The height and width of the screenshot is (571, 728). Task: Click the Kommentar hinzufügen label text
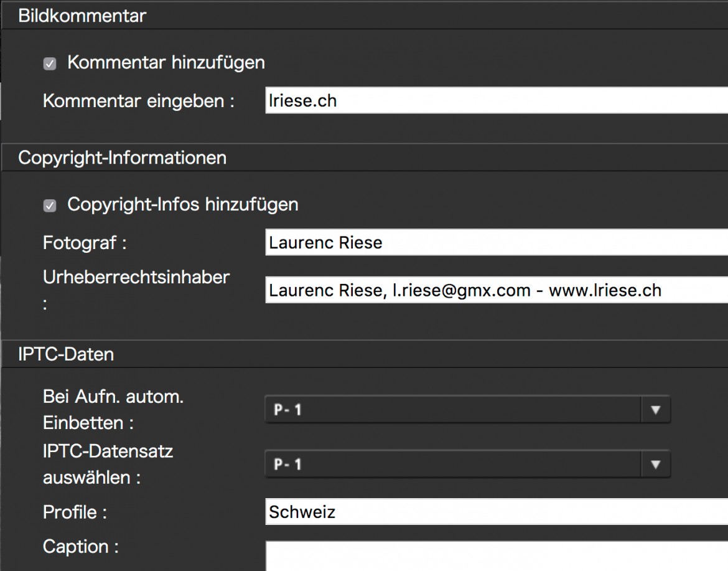[166, 62]
